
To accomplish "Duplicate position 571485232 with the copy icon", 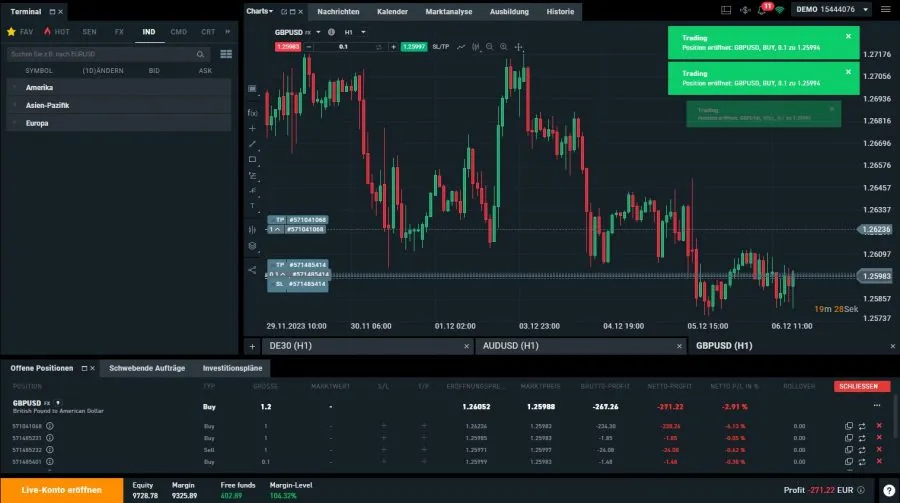I will 848,450.
